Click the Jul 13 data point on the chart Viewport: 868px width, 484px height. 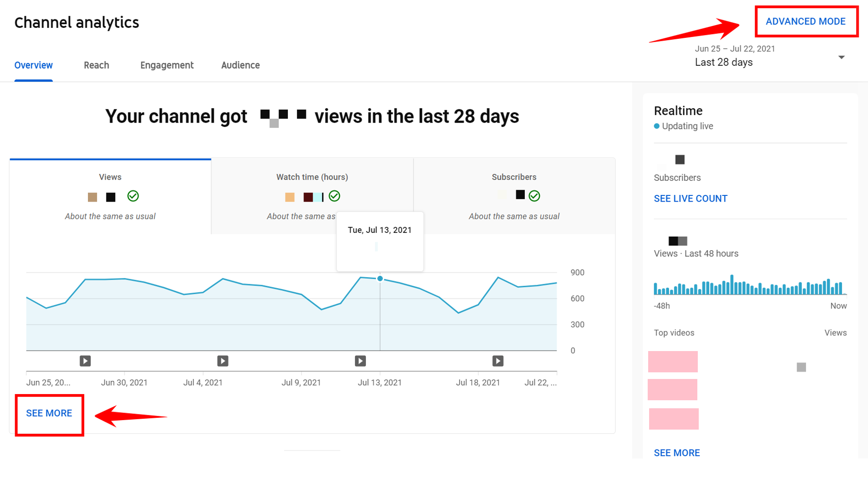[380, 279]
